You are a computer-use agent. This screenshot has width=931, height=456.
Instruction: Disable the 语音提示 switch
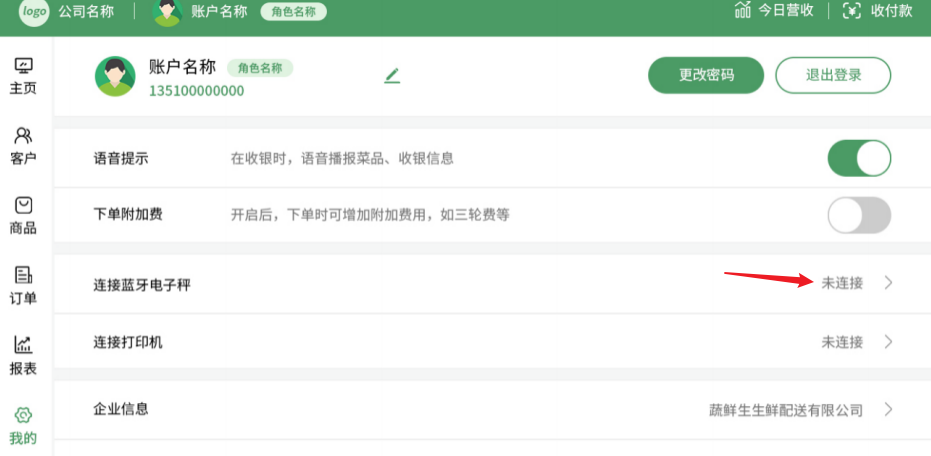point(859,159)
